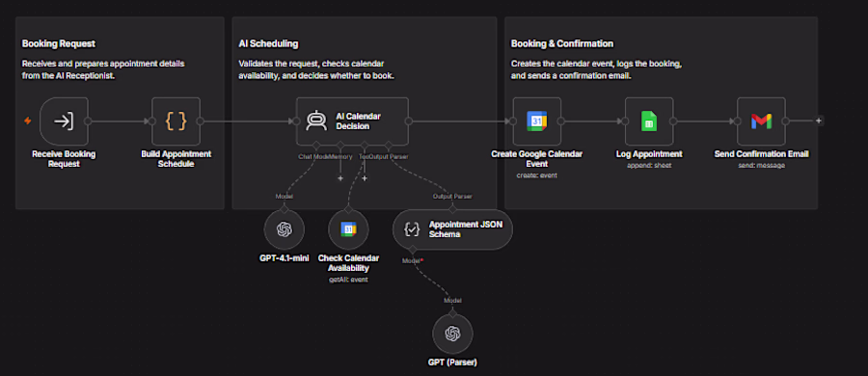Add a node after Send Confirmation Email
Screen dimensions: 868x376
pyautogui.click(x=819, y=121)
